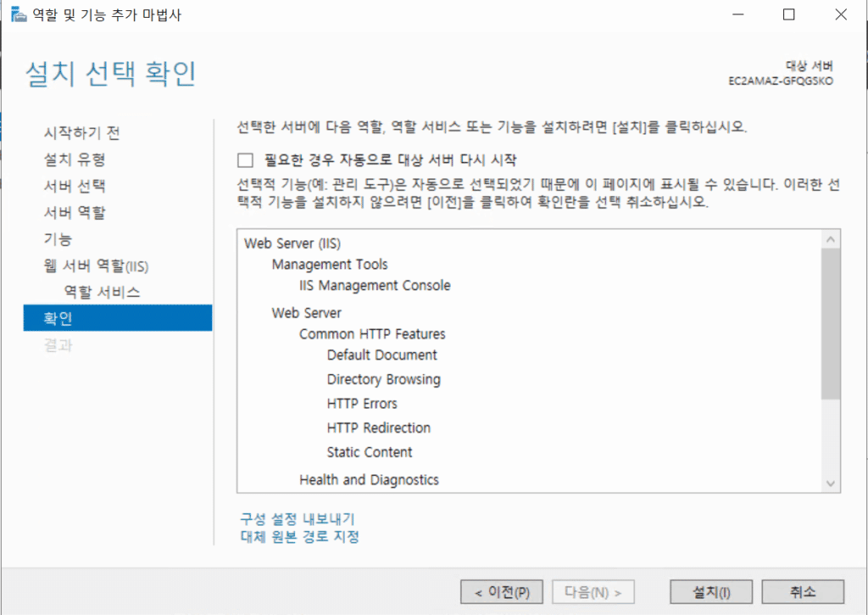Go back with the 이전(P) button
868x615 pixels.
point(502,591)
